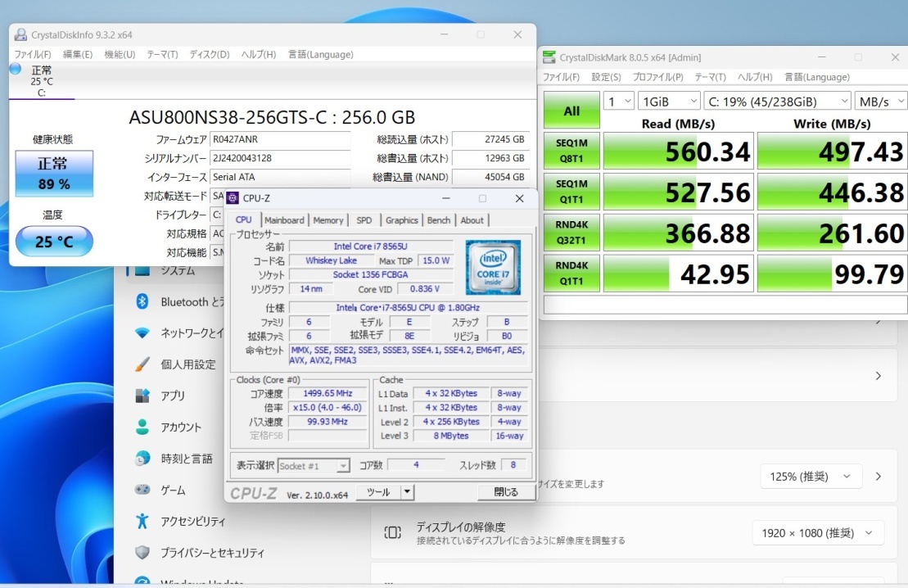Expand the scale setting chevron next to 125%

[879, 477]
